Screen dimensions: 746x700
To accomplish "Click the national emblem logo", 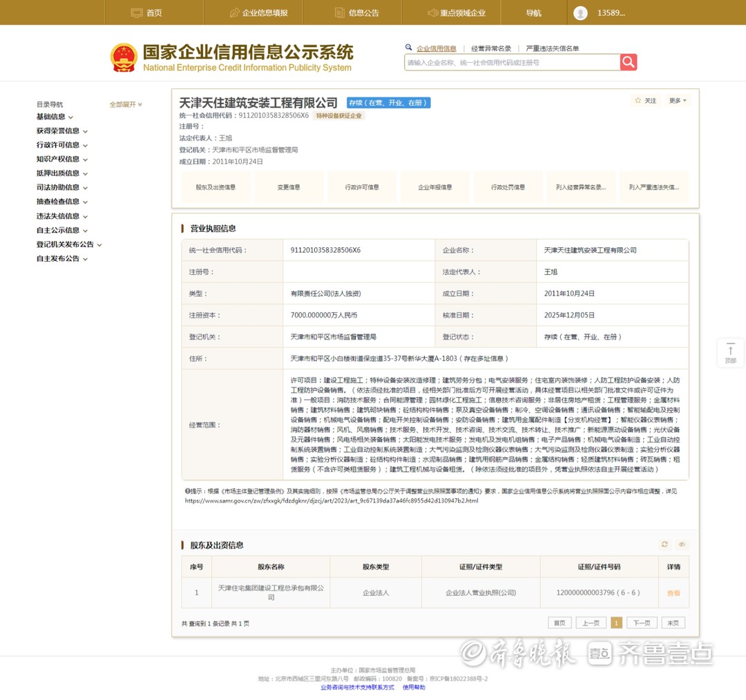I will point(124,57).
